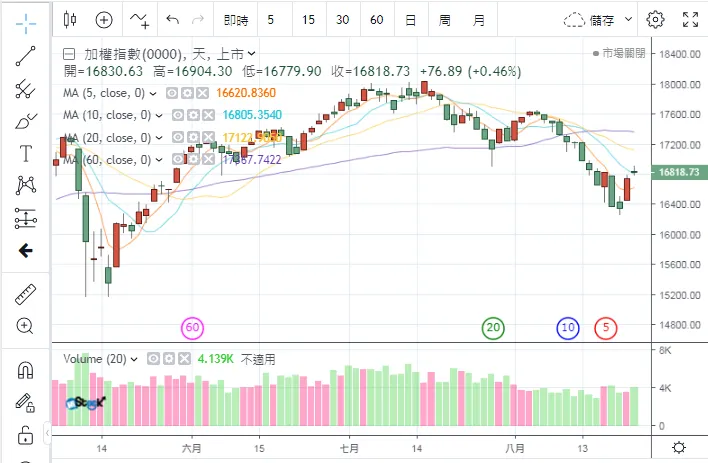Hide the Volume indicator
Screen dimensions: 708x463
coord(154,359)
